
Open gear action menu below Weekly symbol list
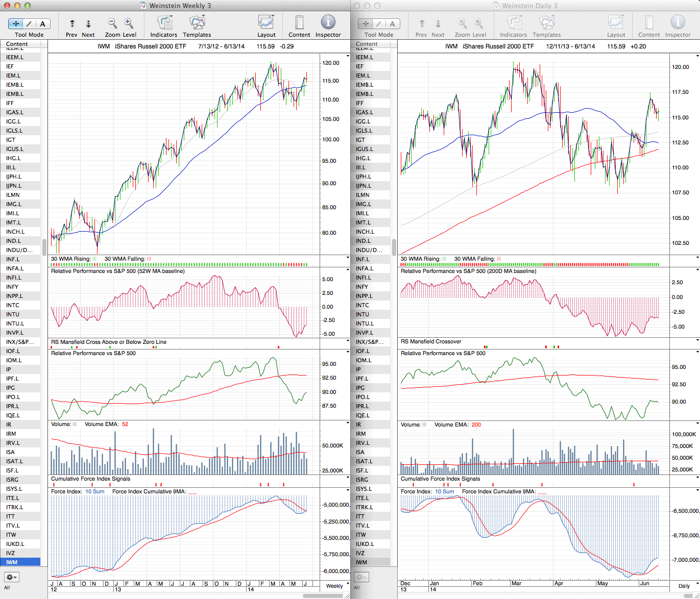pos(11,577)
